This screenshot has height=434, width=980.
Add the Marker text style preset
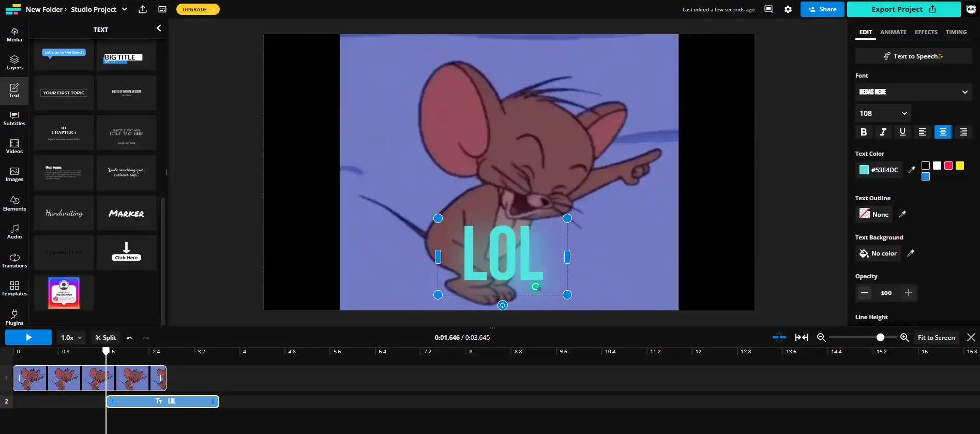click(126, 213)
